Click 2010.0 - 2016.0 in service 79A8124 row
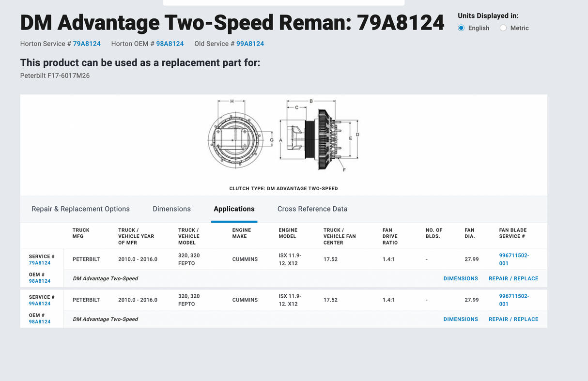The width and height of the screenshot is (588, 381). pyautogui.click(x=138, y=259)
